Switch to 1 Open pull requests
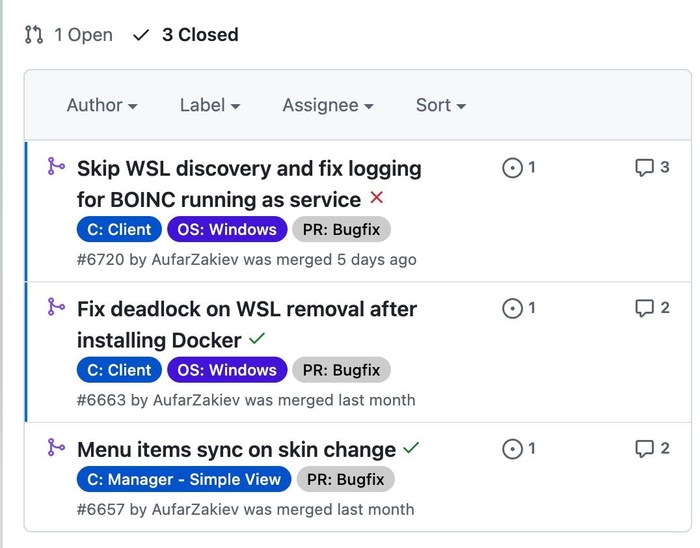Viewport: 700px width, 548px height. tap(69, 35)
